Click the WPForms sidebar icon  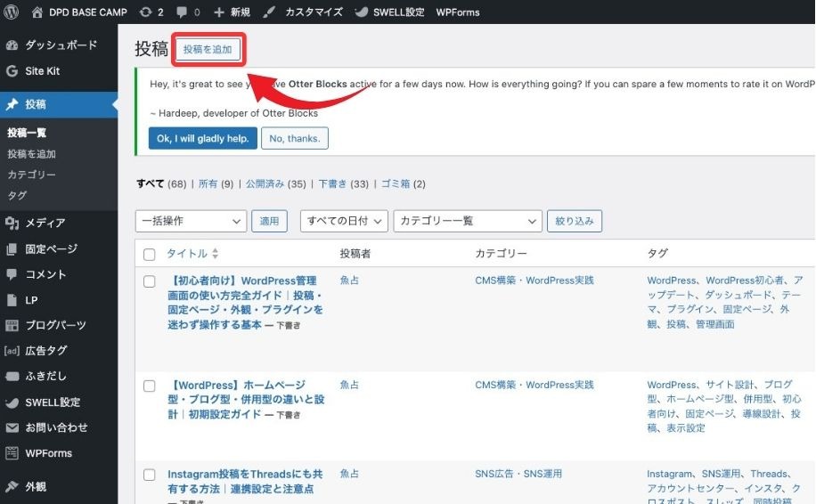coord(12,453)
